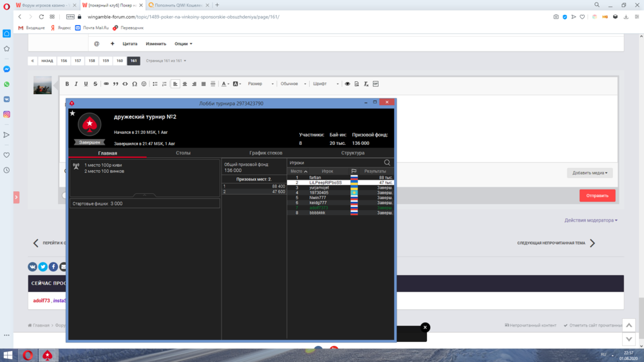The image size is (644, 362).
Task: Click the strikethrough formatting icon
Action: (95, 84)
